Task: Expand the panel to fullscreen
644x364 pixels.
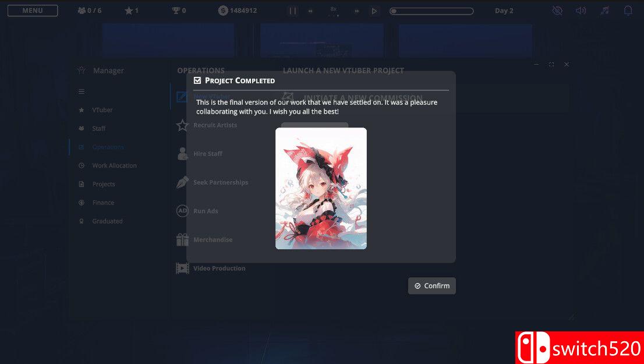Action: pyautogui.click(x=551, y=64)
